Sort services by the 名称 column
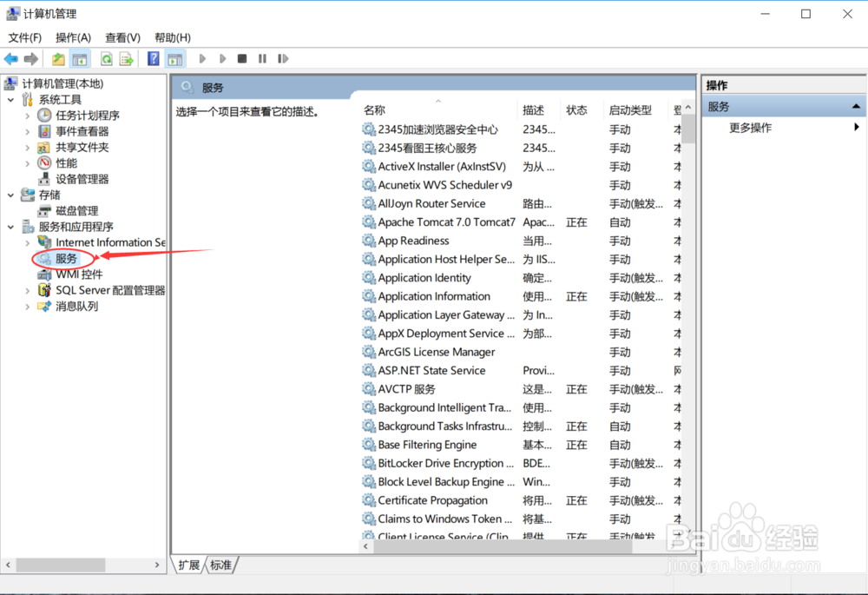This screenshot has height=595, width=868. [373, 109]
